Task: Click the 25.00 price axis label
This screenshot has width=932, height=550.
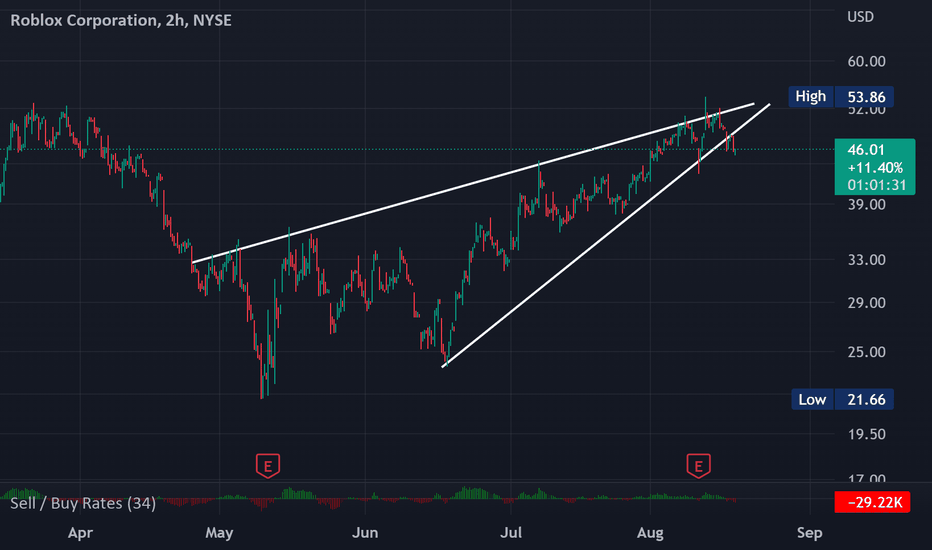Action: tap(866, 352)
